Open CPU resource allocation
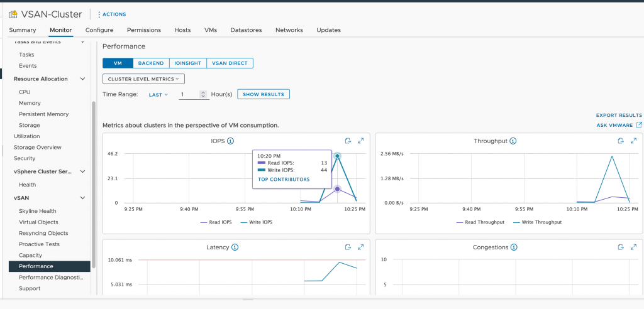The image size is (644, 309). [x=25, y=92]
